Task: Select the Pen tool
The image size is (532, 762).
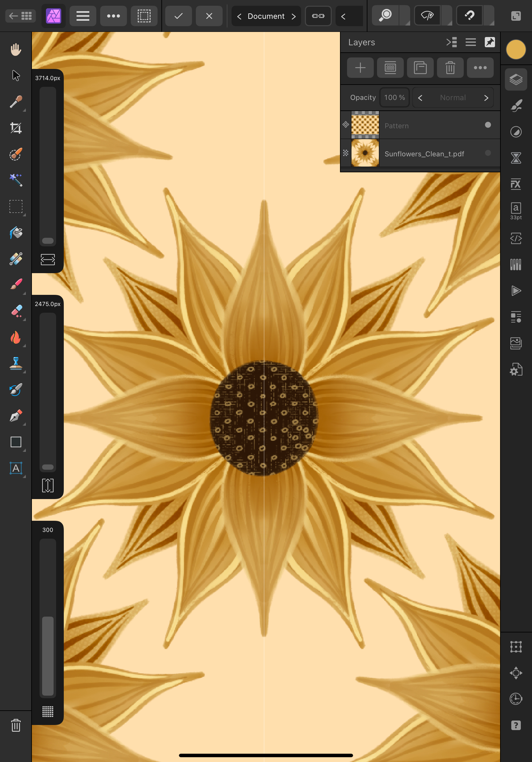Action: 16,416
